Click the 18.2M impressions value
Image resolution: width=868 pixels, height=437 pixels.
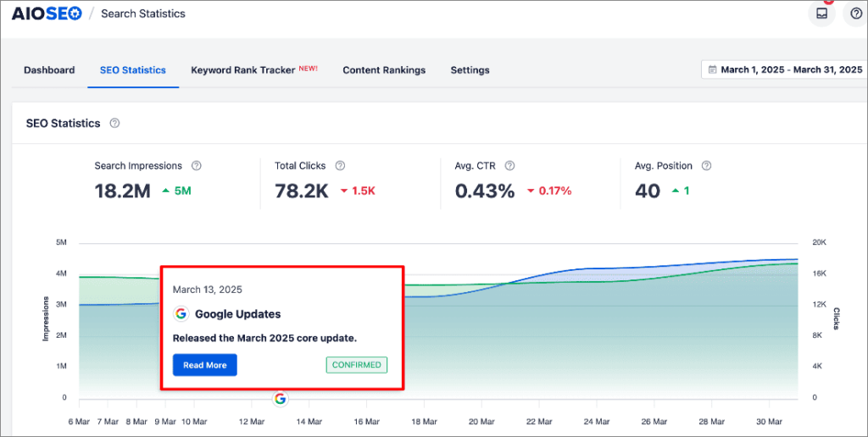[x=122, y=191]
